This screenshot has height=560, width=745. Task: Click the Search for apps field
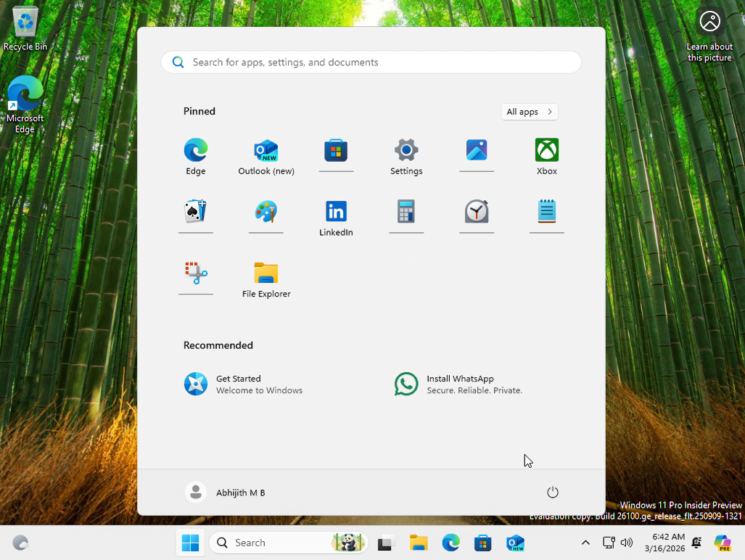click(x=371, y=62)
